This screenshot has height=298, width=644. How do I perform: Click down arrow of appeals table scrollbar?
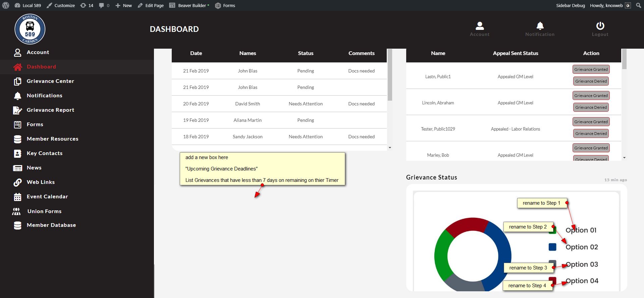pyautogui.click(x=624, y=157)
